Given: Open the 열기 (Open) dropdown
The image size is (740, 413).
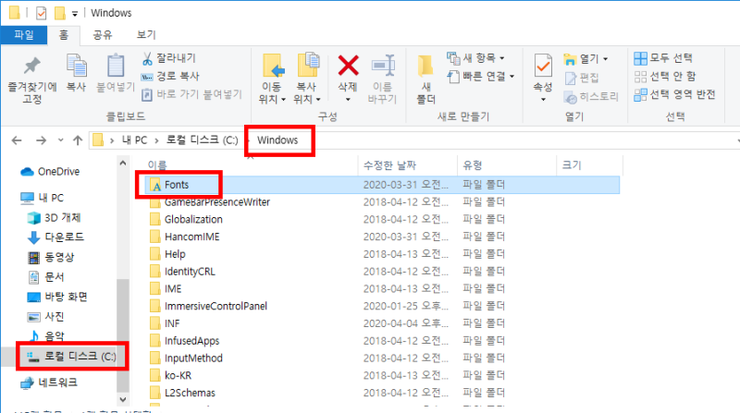Looking at the screenshot, I should pos(586,59).
